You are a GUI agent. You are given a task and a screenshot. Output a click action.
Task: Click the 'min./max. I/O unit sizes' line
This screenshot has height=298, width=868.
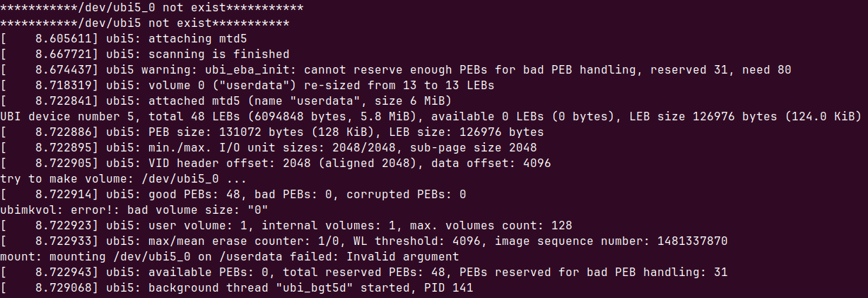(x=269, y=147)
